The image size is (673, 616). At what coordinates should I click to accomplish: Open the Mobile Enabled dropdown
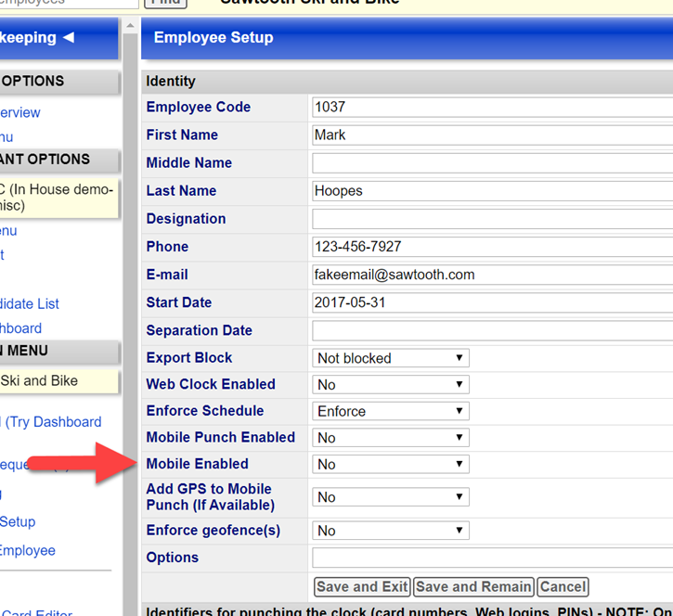tap(391, 465)
